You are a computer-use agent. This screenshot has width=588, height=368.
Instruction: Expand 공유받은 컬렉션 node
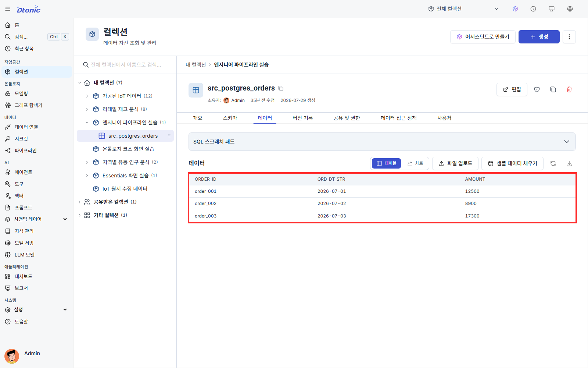[x=80, y=202]
